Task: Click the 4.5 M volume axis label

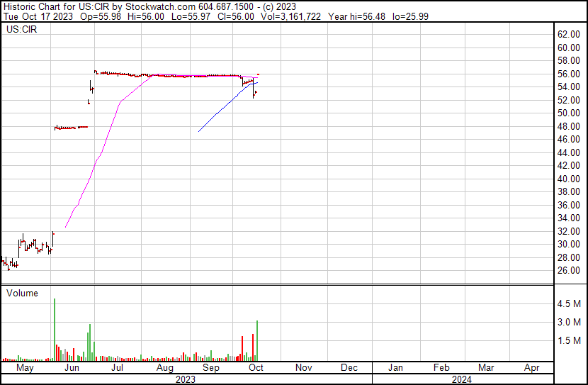Action: pyautogui.click(x=569, y=303)
